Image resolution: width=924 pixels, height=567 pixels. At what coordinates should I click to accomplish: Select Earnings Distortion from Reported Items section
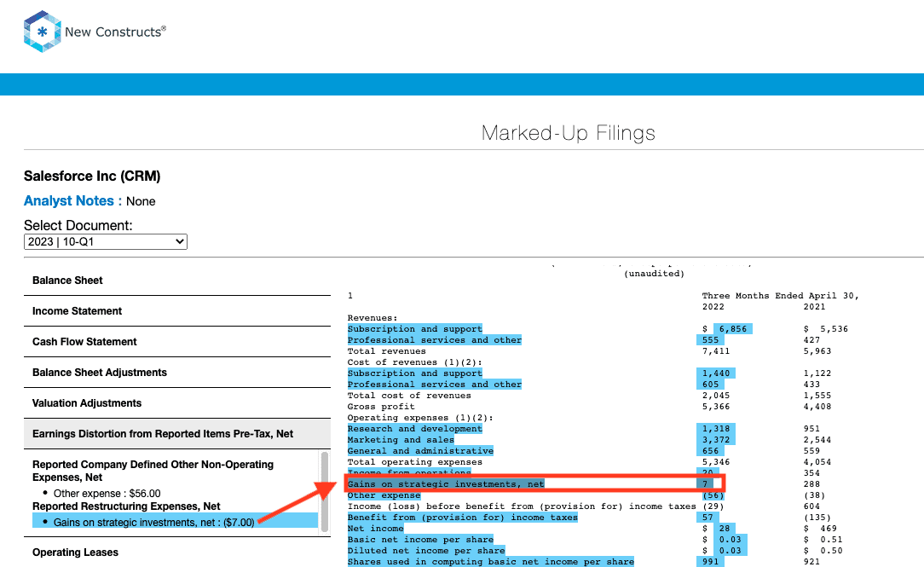click(176, 434)
